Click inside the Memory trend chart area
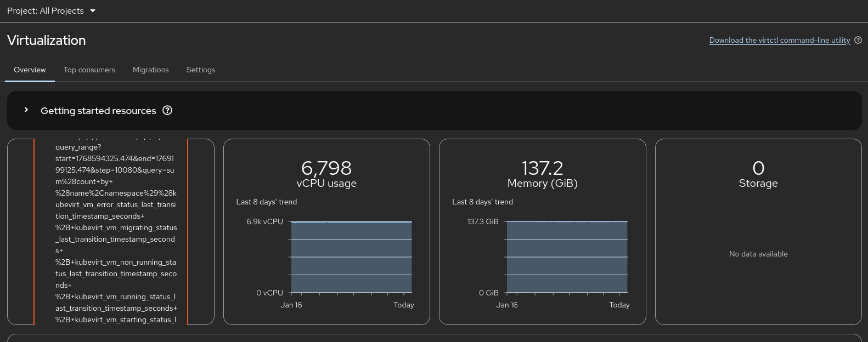 pyautogui.click(x=567, y=257)
